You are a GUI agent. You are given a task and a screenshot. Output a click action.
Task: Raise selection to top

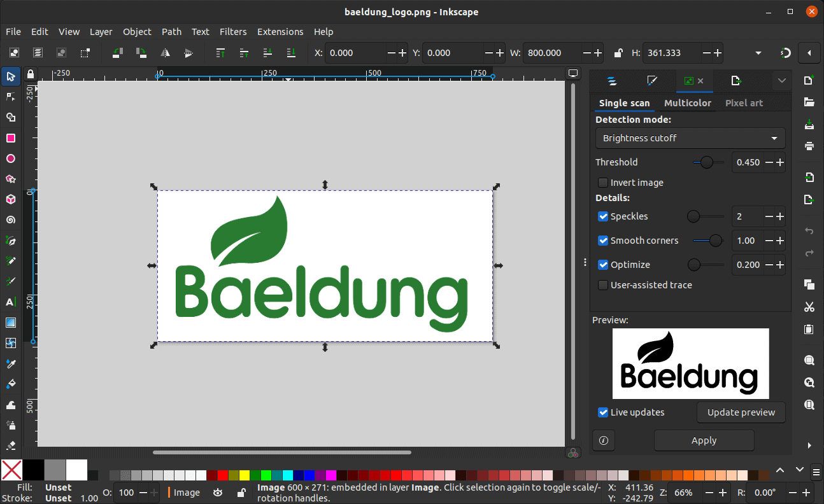(x=220, y=53)
